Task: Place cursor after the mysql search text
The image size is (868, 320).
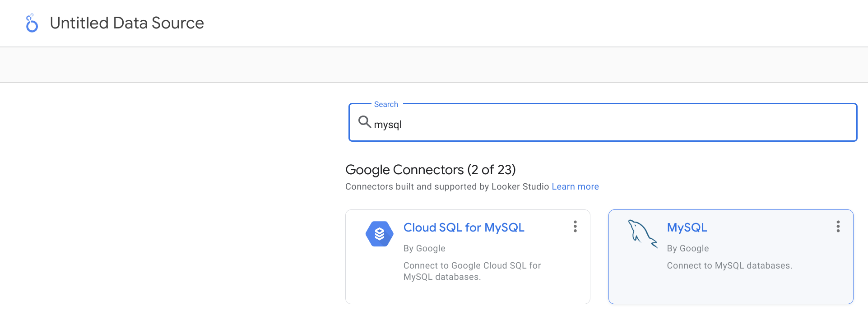Action: 402,124
